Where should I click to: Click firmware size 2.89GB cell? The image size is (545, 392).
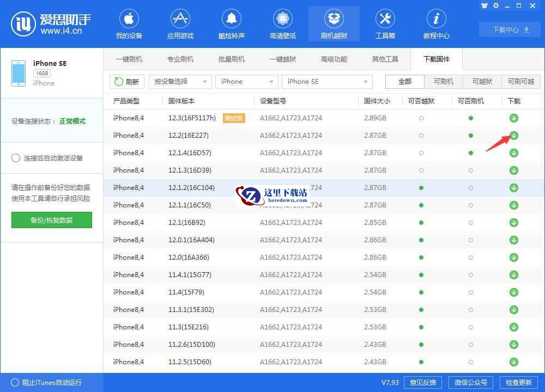[375, 118]
